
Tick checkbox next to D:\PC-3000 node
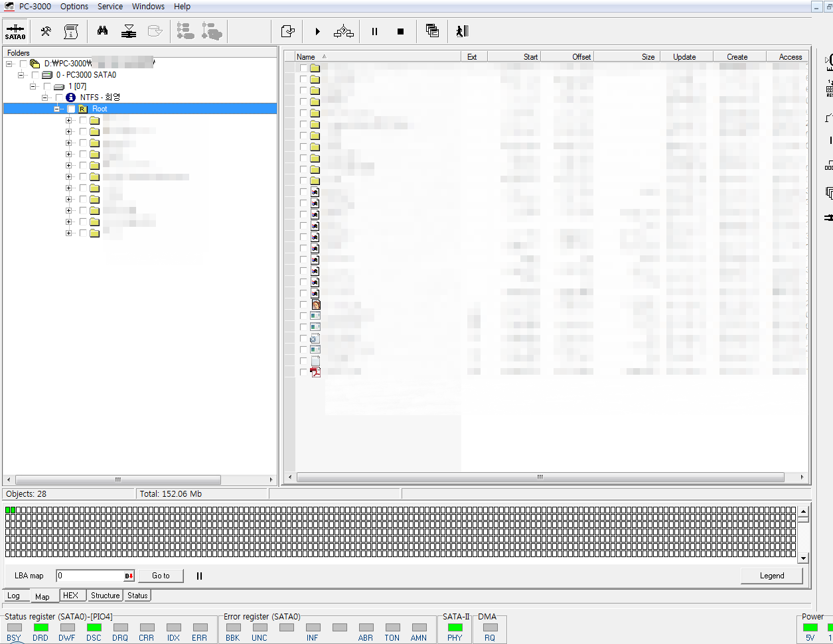click(23, 64)
